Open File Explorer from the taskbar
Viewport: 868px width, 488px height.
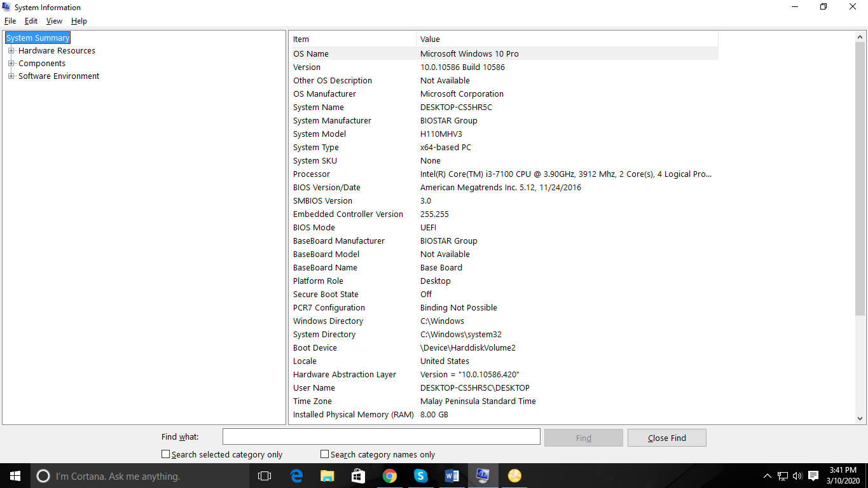coord(327,476)
